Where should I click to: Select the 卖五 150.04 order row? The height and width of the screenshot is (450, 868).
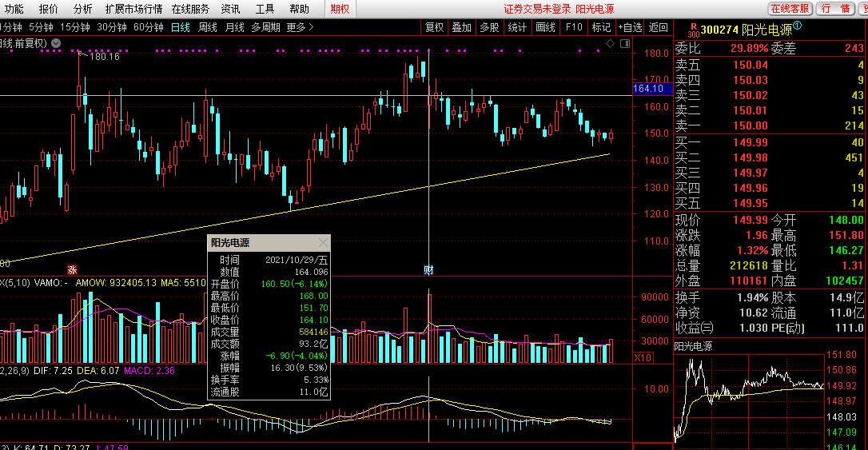tap(770, 65)
